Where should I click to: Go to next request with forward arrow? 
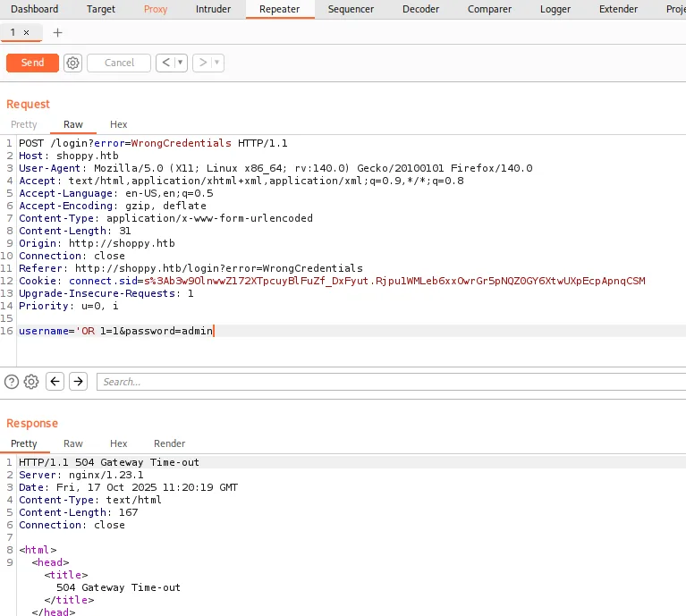(202, 63)
